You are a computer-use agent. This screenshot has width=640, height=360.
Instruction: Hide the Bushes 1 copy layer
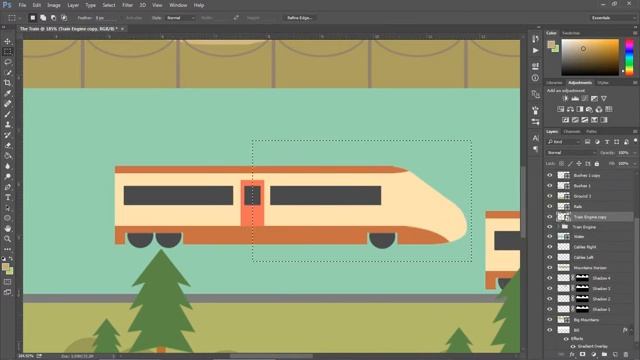550,175
